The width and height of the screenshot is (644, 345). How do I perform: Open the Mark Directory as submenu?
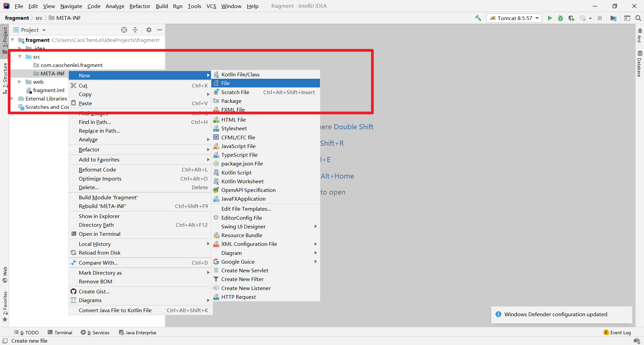[140, 273]
